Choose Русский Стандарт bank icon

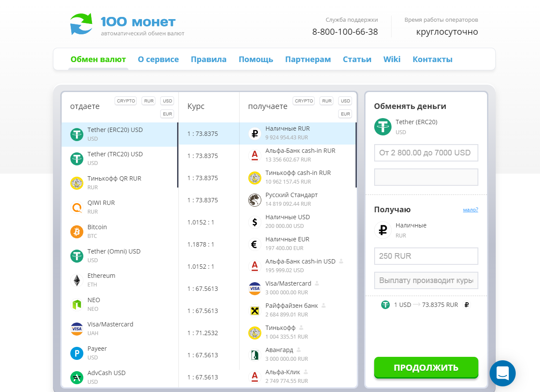255,200
